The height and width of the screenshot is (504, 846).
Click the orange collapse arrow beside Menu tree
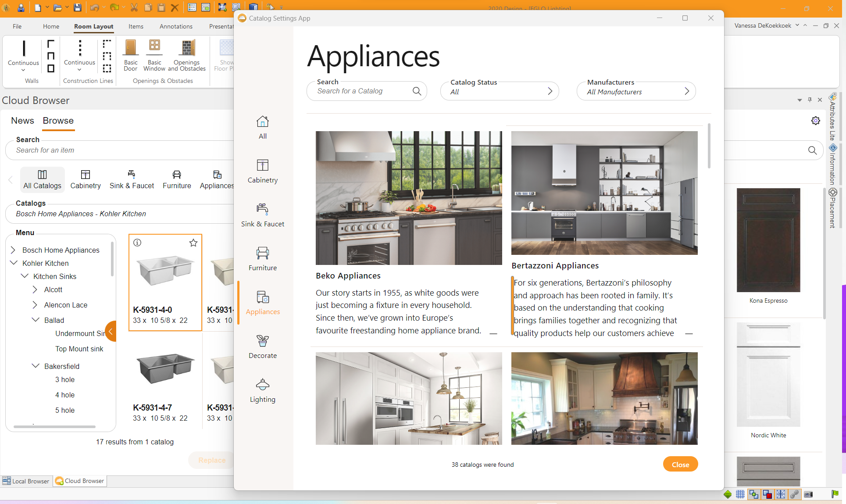[x=111, y=331]
